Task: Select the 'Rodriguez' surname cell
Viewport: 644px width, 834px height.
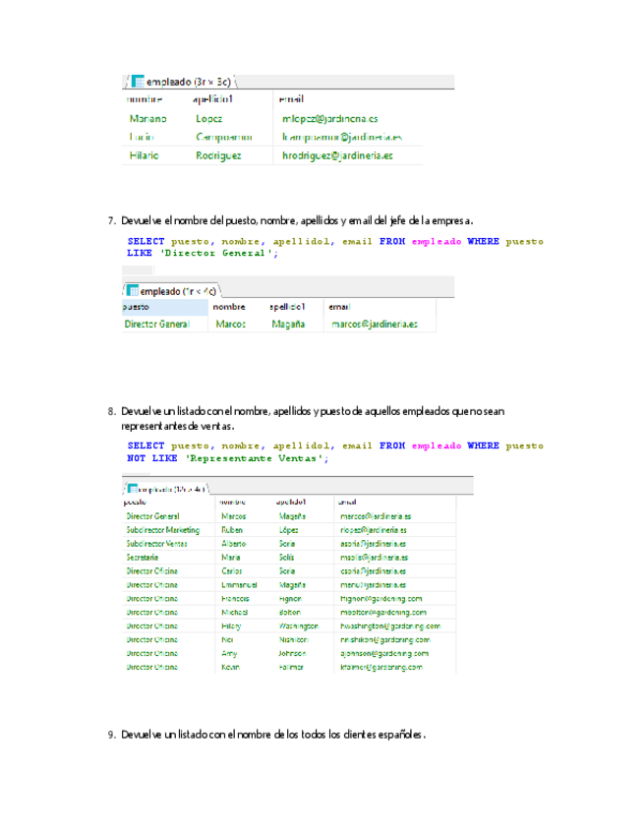Action: point(218,155)
